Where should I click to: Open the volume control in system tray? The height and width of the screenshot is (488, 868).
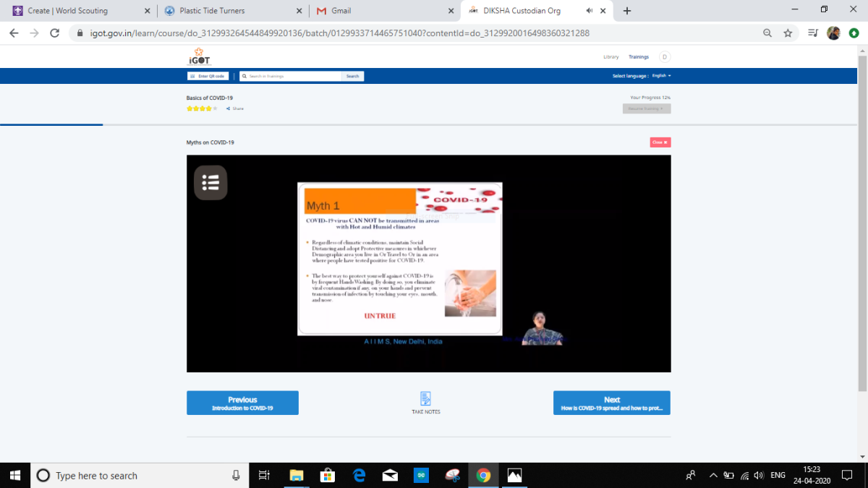[x=758, y=475]
